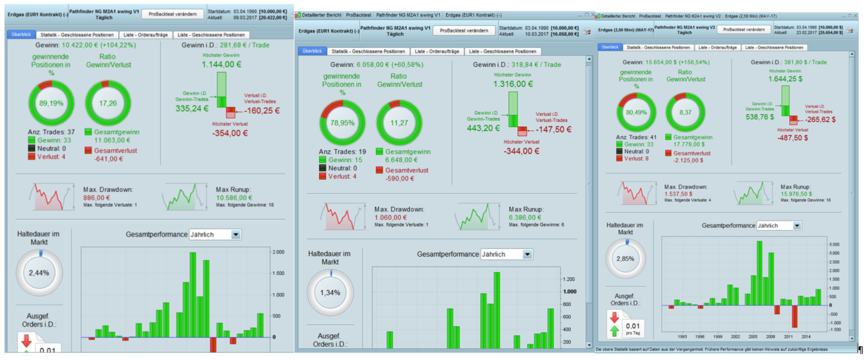
Task: Click the Gewinn: 15.654,00 $ (+156,54%) value
Action: click(x=666, y=62)
